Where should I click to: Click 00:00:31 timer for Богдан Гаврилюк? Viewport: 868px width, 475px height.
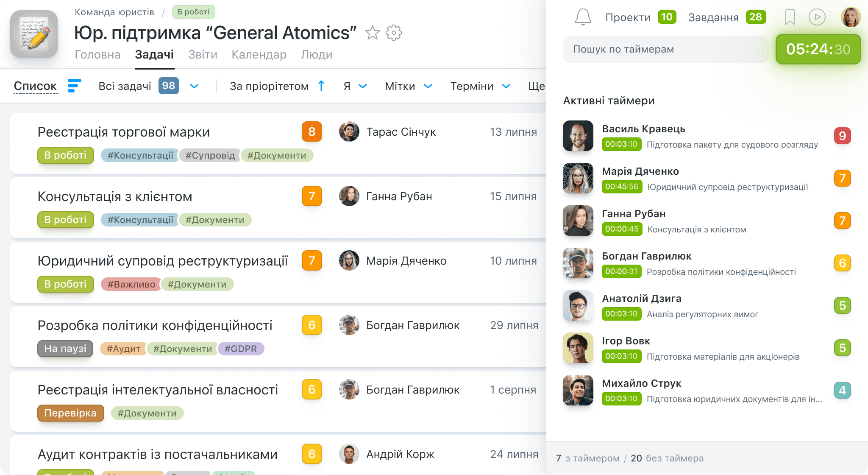(x=622, y=271)
